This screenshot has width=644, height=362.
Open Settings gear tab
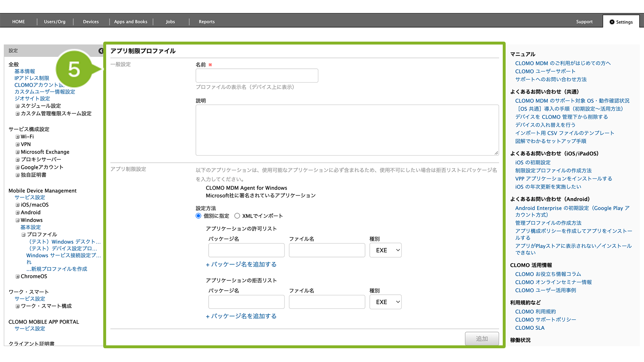[x=621, y=22]
